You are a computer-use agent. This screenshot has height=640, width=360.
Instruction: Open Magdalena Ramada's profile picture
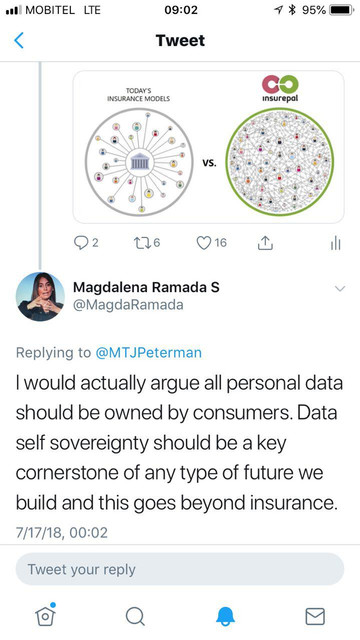(40, 297)
